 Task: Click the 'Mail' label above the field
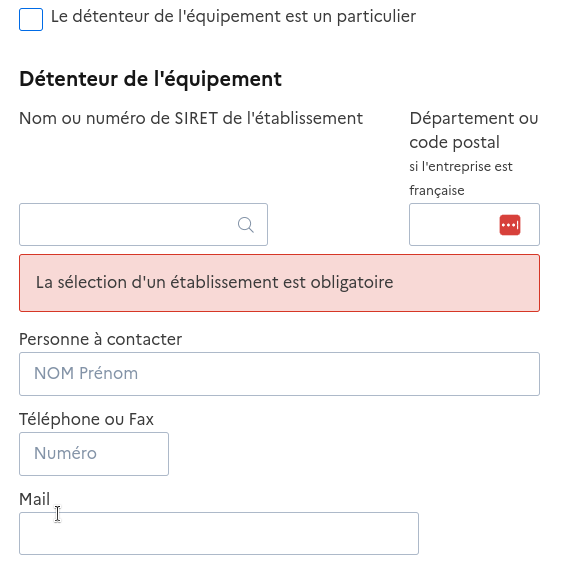click(x=34, y=499)
